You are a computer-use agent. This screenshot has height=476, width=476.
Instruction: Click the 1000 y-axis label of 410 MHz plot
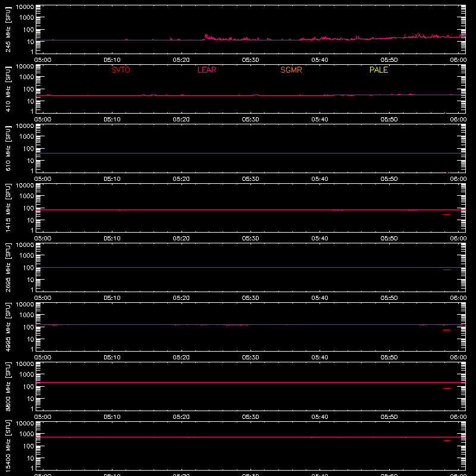coord(26,77)
